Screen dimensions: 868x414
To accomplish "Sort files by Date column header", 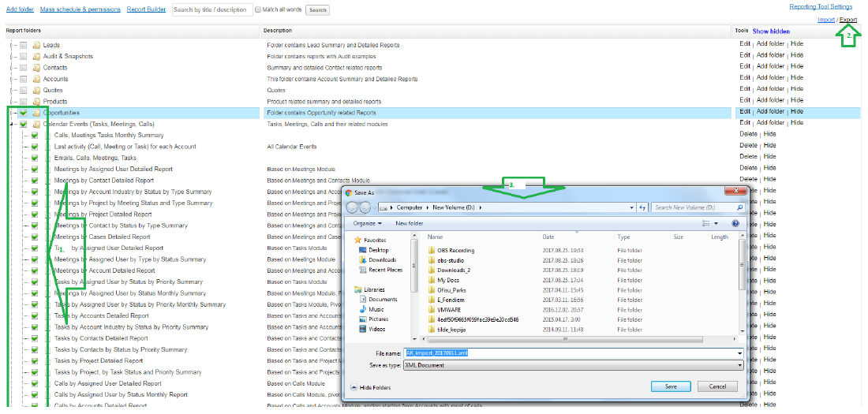I will (x=548, y=237).
